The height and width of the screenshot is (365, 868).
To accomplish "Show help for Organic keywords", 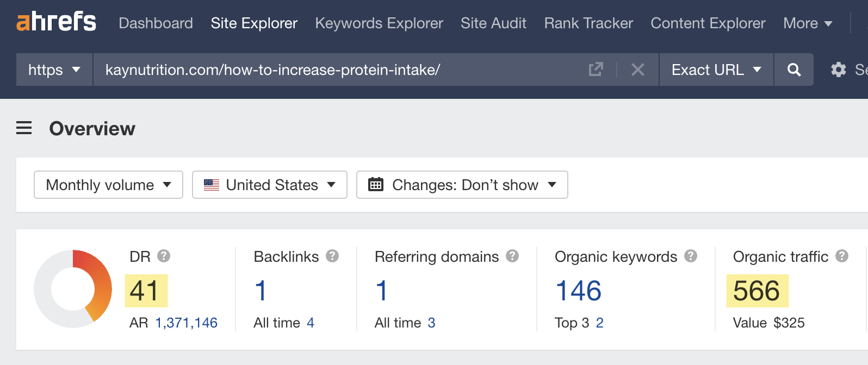I will [691, 256].
